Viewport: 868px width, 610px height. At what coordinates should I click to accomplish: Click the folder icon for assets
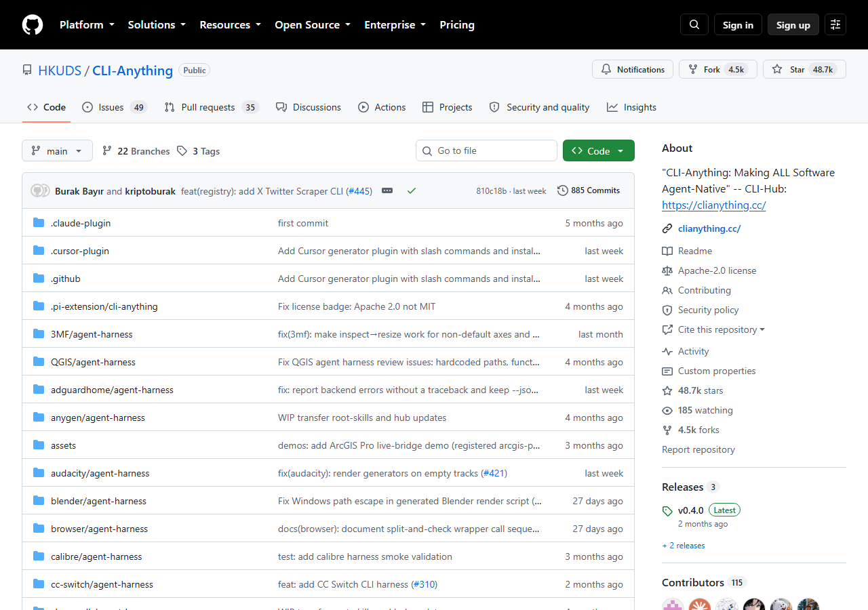tap(39, 445)
